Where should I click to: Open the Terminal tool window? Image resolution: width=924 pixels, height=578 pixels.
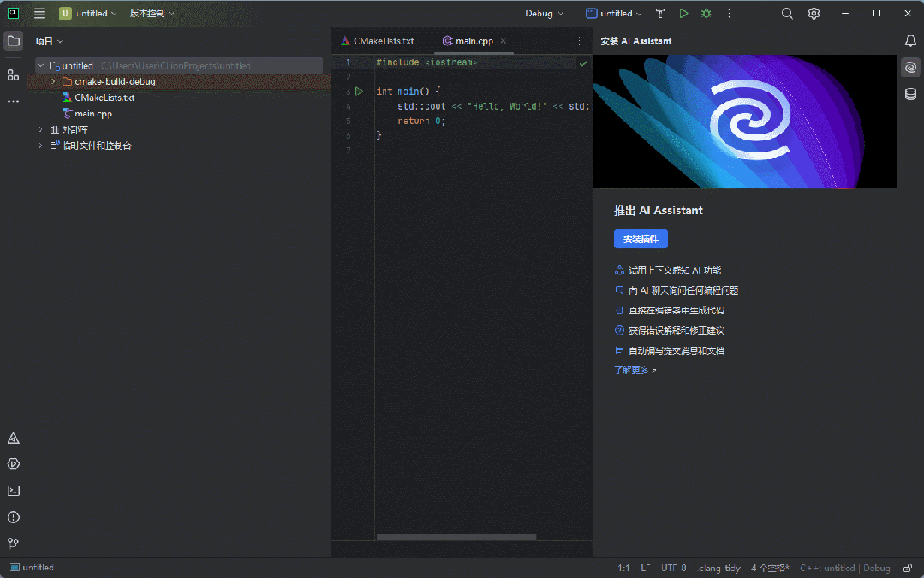coord(13,491)
